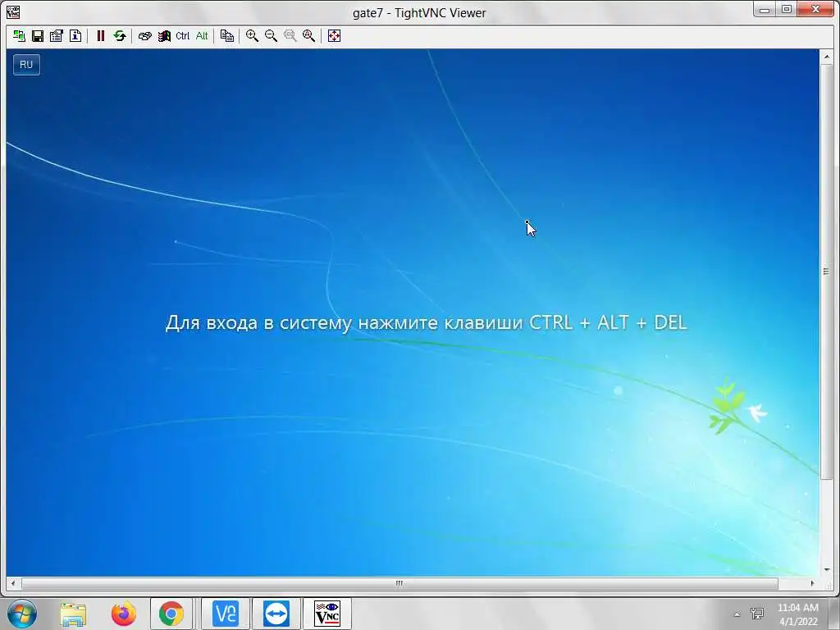Click the Zoom to fit window icon
This screenshot has height=630, width=840.
click(309, 36)
